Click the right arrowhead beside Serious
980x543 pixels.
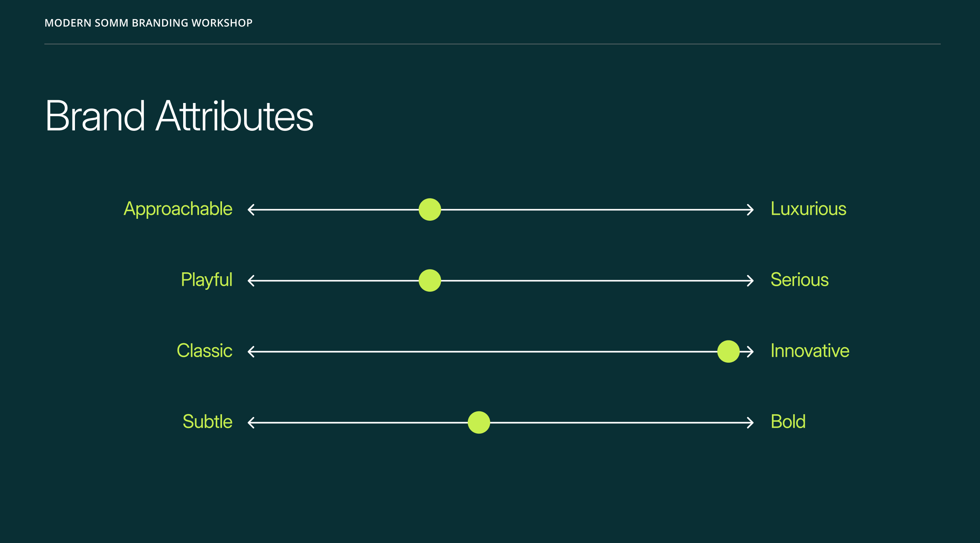pyautogui.click(x=750, y=281)
